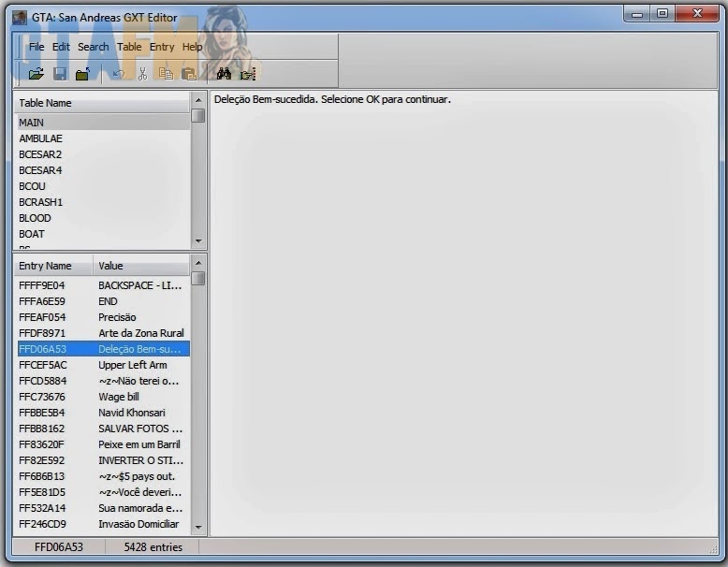Image resolution: width=728 pixels, height=567 pixels.
Task: Click the Cut scissors icon
Action: [x=142, y=74]
